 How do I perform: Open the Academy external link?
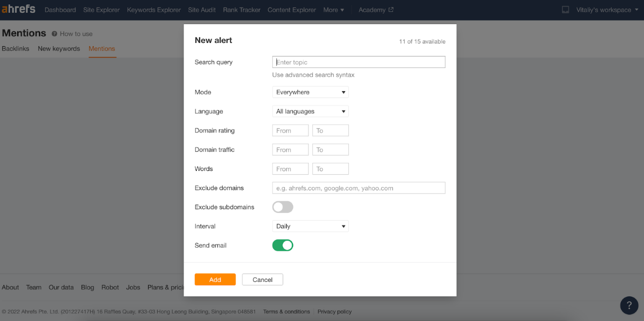tap(376, 10)
